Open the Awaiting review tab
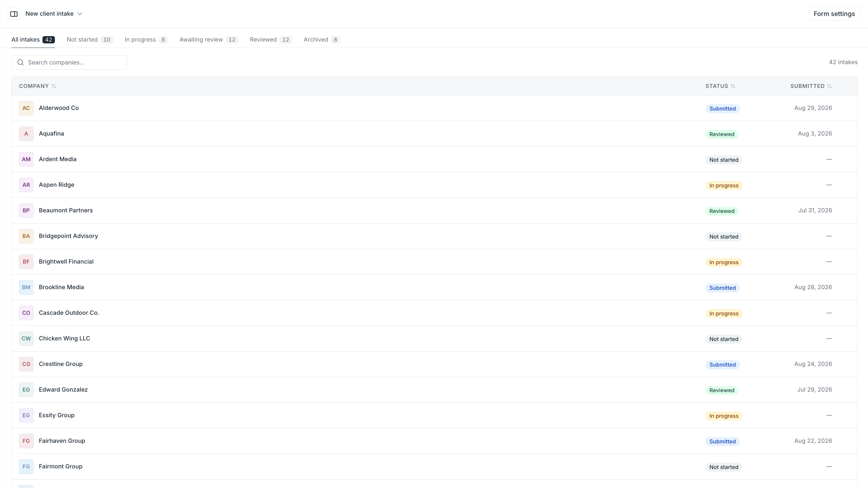868x488 pixels. (x=209, y=39)
